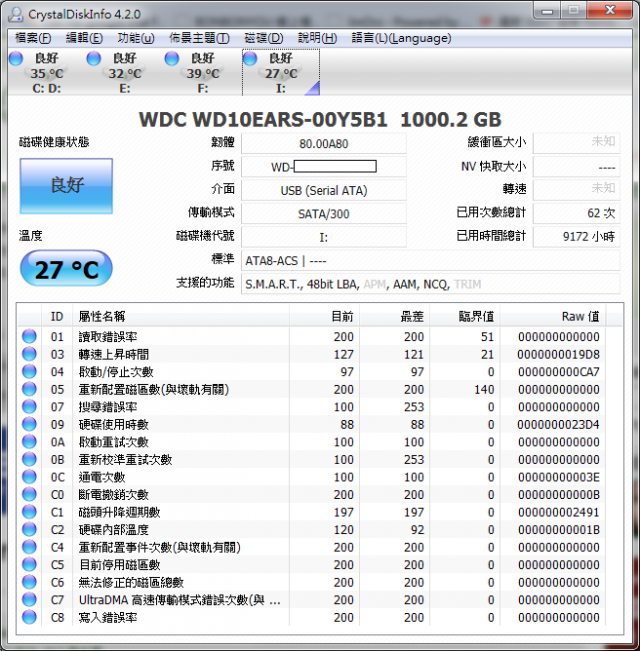Screen dimensions: 640x652
Task: Click status orb for row 04 啟動/停止次數
Action: (x=29, y=371)
